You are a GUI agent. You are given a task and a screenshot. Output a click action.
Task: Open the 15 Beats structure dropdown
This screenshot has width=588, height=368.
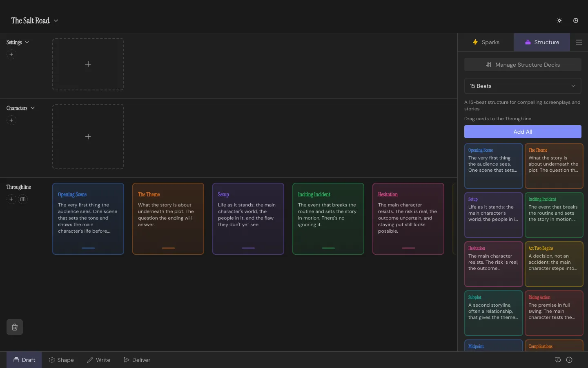click(x=523, y=86)
